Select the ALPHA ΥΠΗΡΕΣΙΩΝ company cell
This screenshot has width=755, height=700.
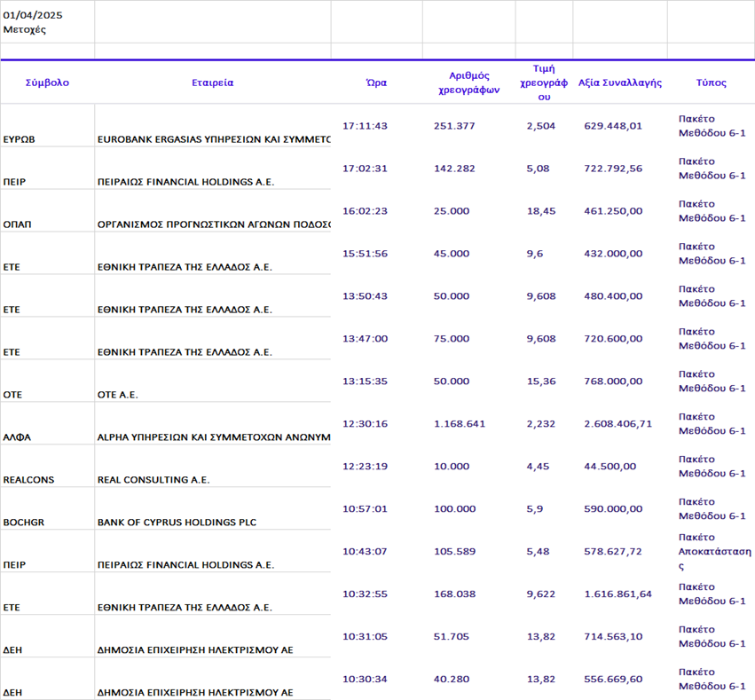[x=214, y=437]
